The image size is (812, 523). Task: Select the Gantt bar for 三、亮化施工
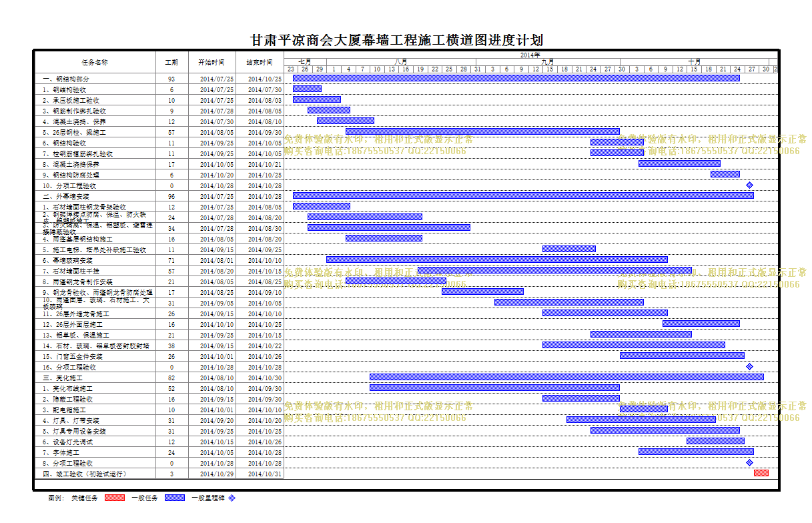tap(566, 377)
